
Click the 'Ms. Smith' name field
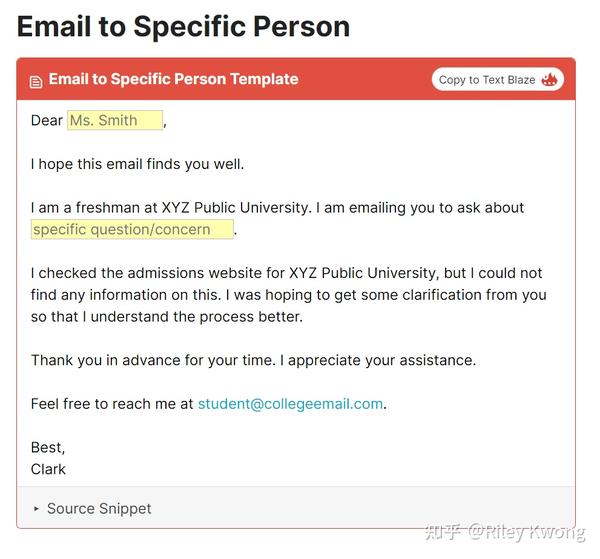pos(115,121)
